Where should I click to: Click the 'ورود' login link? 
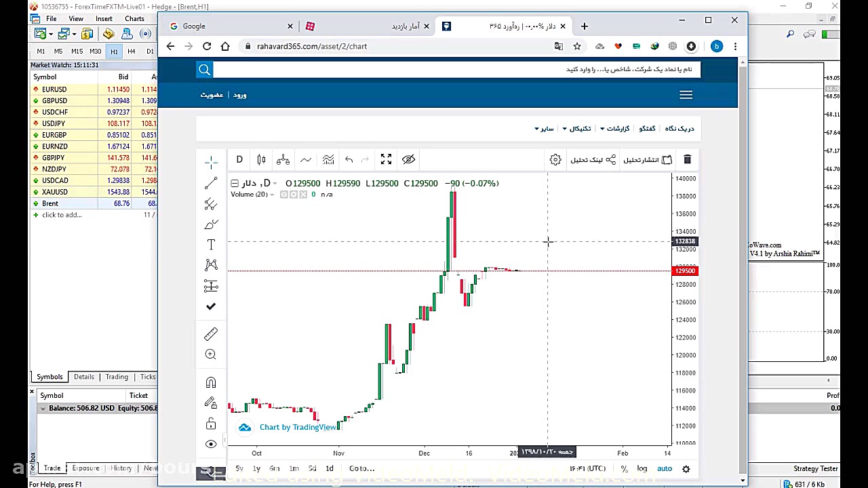[x=240, y=95]
